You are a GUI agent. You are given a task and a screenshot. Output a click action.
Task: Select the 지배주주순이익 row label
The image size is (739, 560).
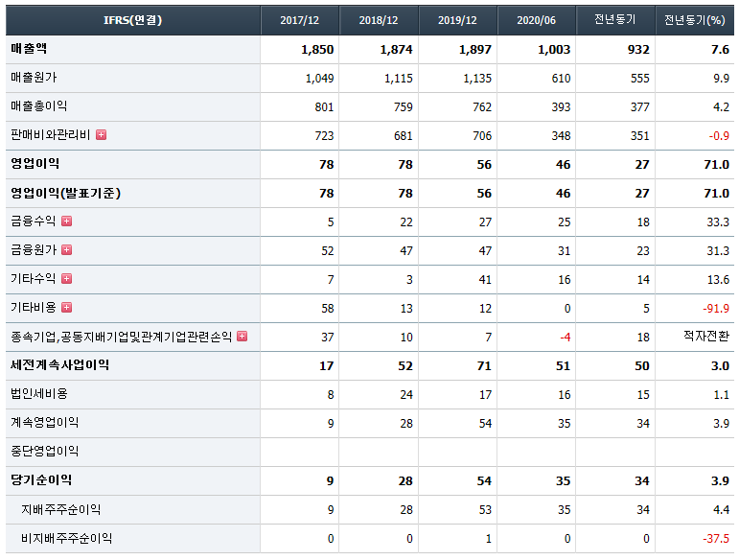click(60, 509)
